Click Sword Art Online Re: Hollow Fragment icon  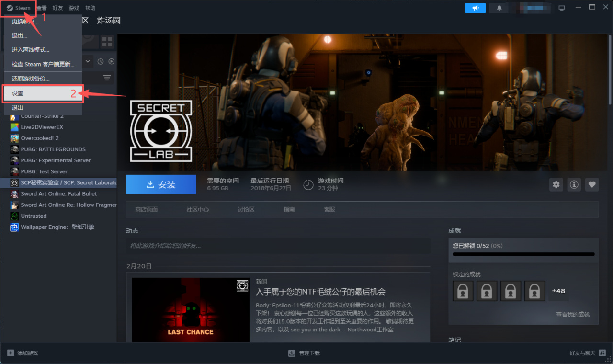[x=14, y=205]
